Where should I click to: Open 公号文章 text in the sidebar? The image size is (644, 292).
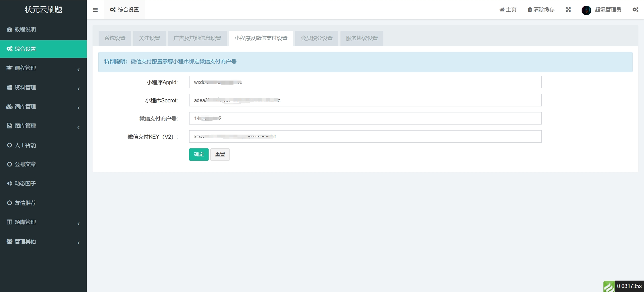tap(25, 164)
